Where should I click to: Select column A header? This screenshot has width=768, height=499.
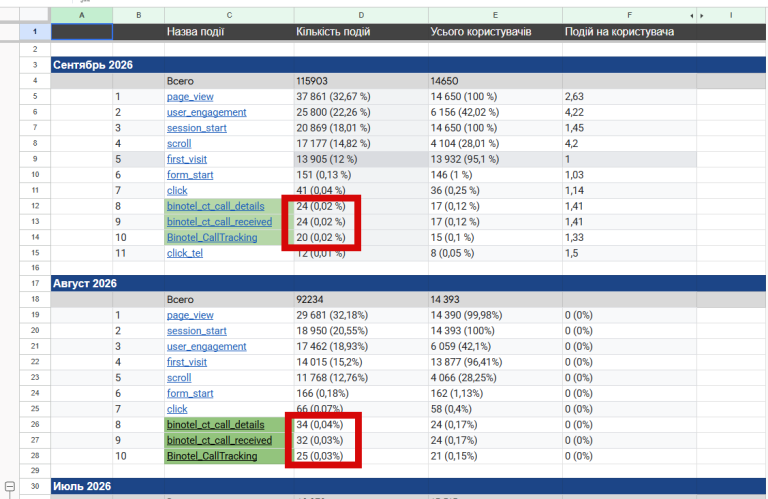tap(82, 15)
